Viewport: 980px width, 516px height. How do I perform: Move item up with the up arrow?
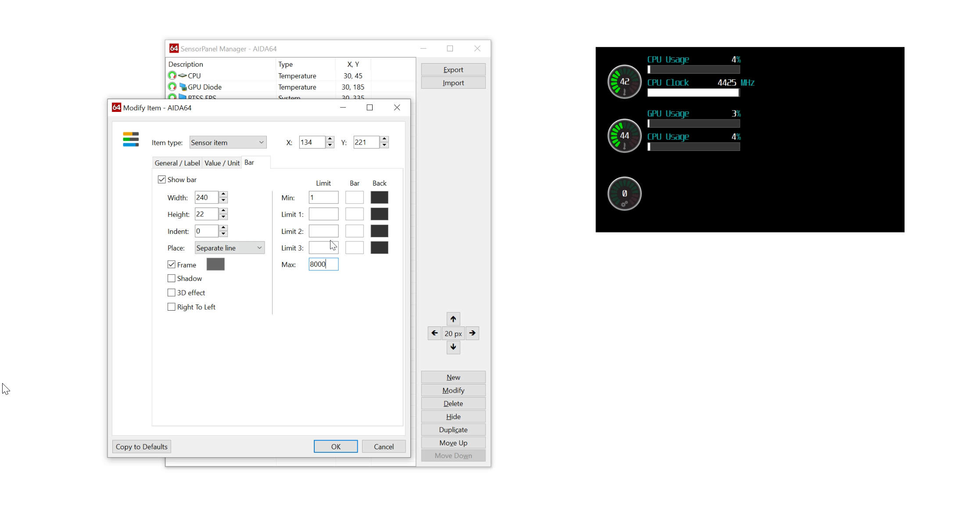453,319
